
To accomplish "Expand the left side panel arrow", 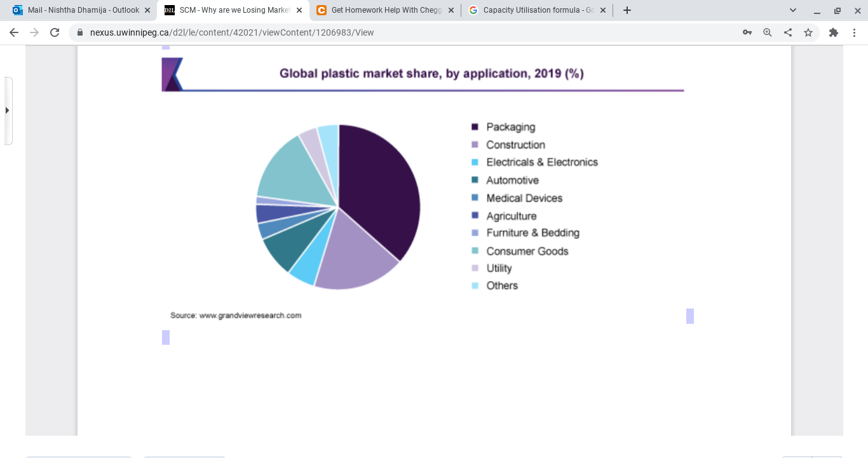I will tap(8, 111).
